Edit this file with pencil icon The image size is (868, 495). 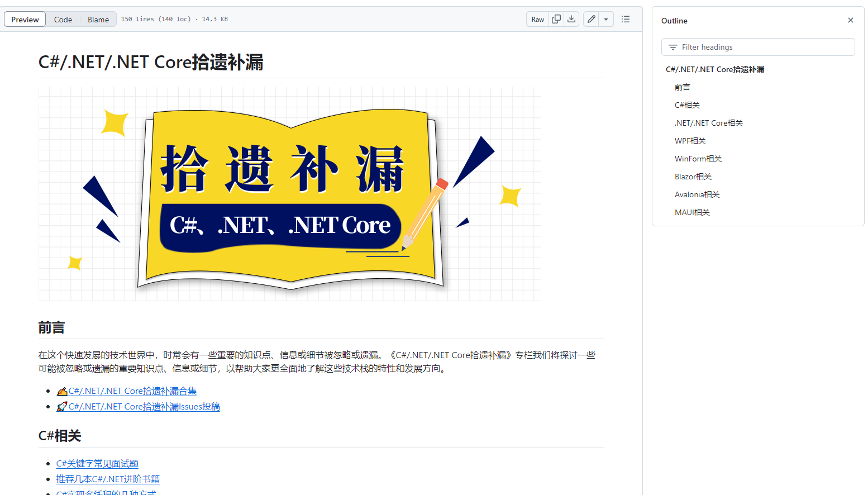click(592, 19)
